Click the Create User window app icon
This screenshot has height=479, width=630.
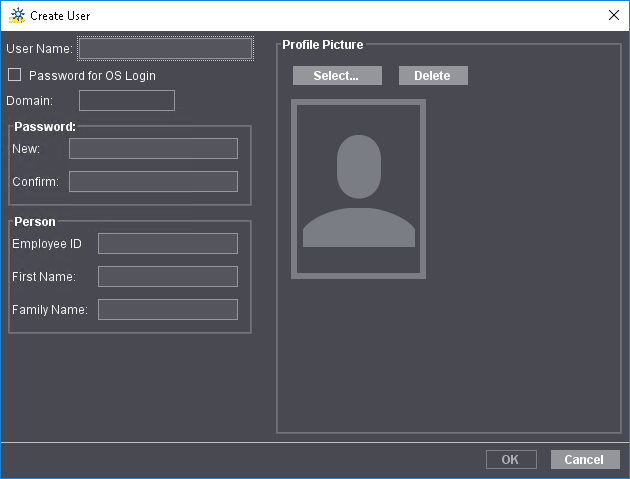pyautogui.click(x=16, y=15)
